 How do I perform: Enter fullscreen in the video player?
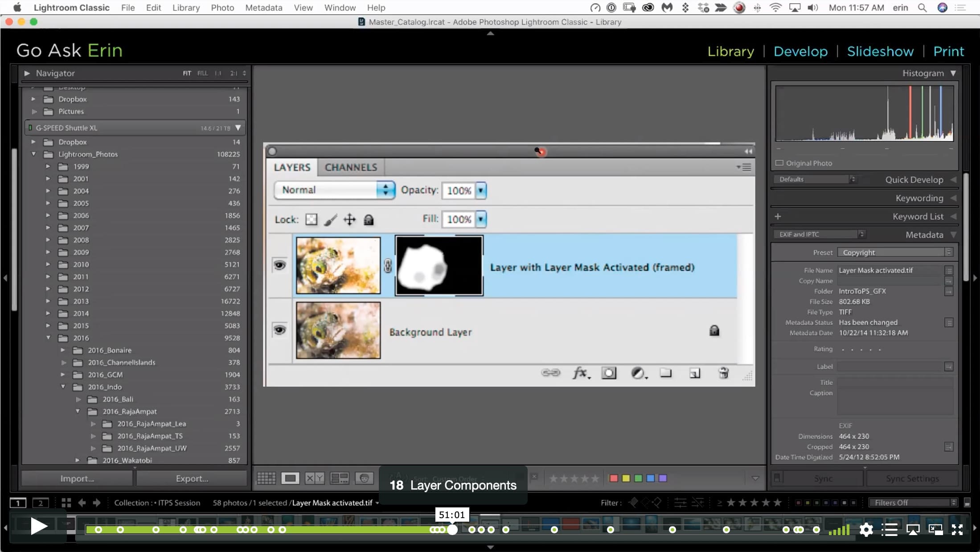[x=957, y=530]
